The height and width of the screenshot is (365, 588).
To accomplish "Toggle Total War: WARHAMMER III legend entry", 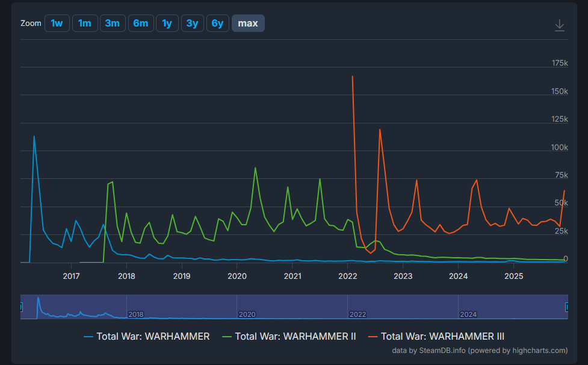I will tap(436, 337).
